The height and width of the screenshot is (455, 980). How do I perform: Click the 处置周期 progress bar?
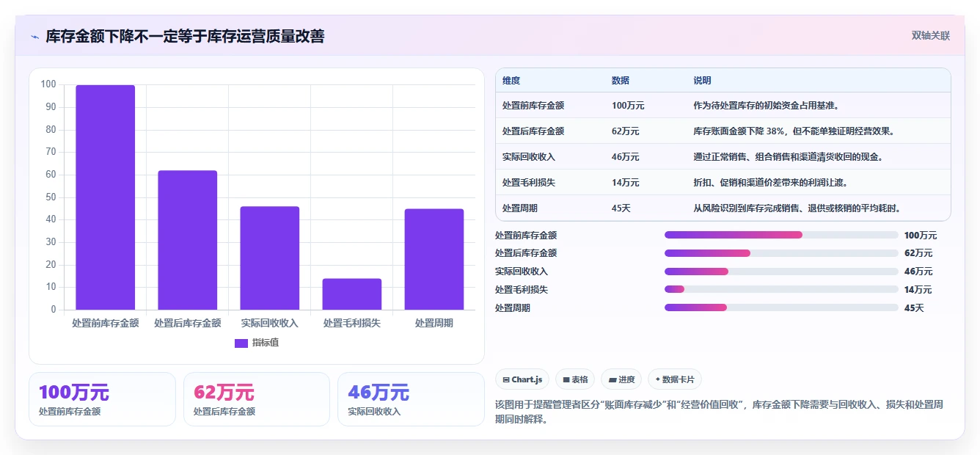[x=781, y=307]
